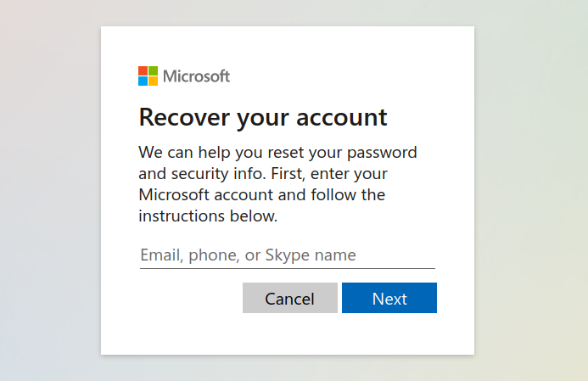Click the yellow square of Microsoft logo
This screenshot has width=588, height=381.
coord(153,81)
